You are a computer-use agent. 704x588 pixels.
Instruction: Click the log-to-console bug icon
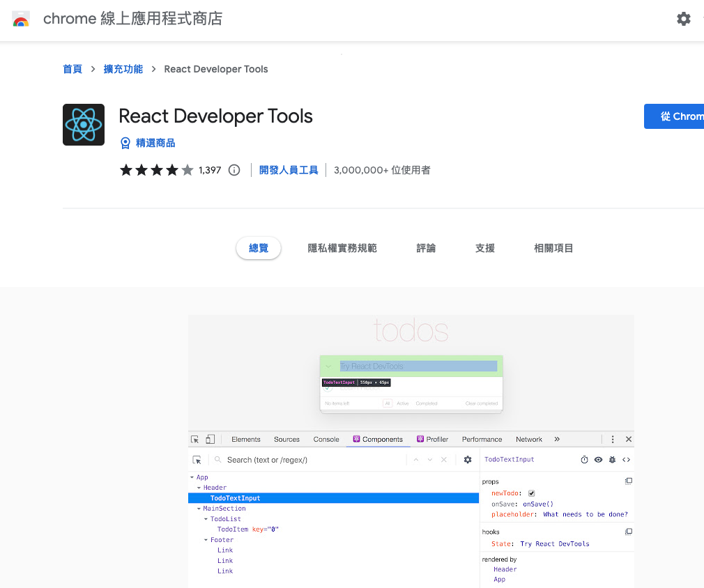(612, 460)
